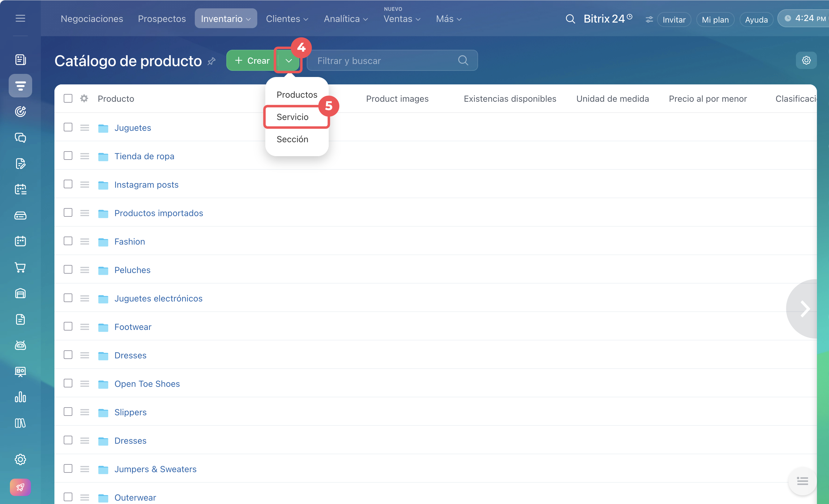Open the Jumpers & Sweaters folder link
This screenshot has height=504, width=829.
[156, 469]
